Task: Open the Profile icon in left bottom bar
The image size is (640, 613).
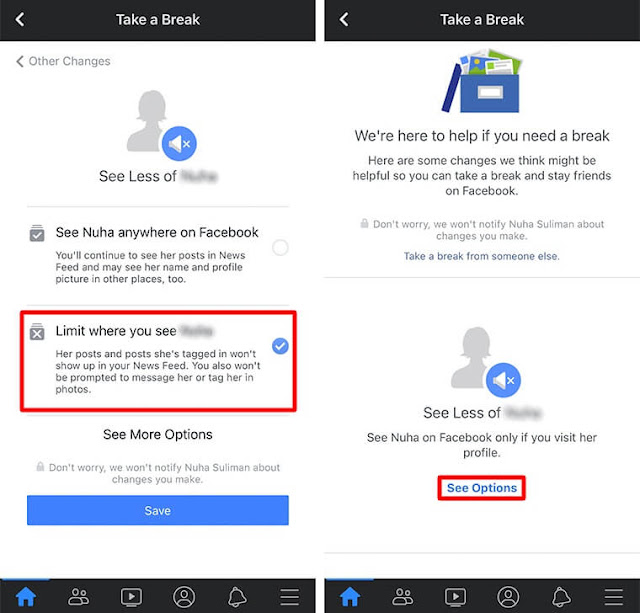Action: (x=184, y=597)
